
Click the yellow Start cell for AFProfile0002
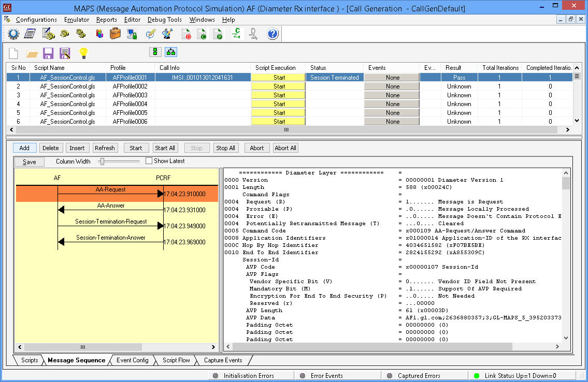point(278,86)
